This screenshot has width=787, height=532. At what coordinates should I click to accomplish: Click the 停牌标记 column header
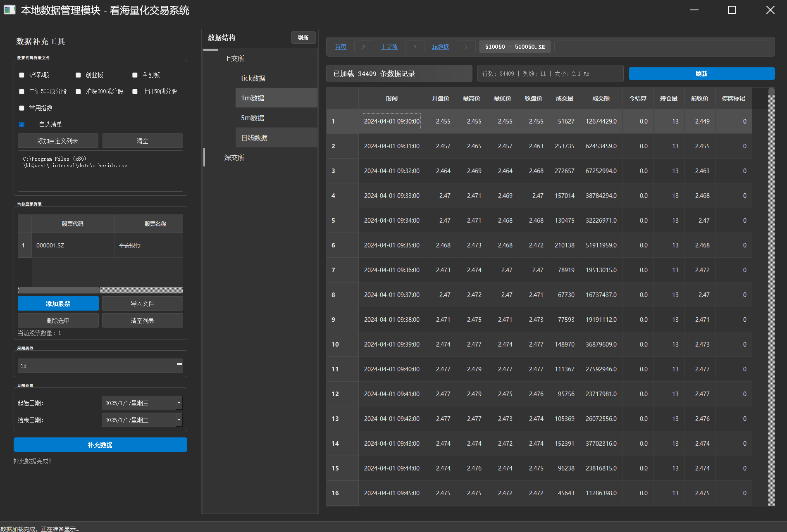point(734,98)
